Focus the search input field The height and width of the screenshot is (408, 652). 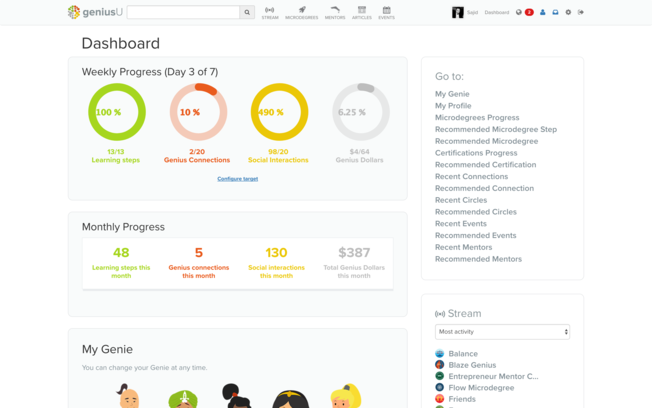click(x=183, y=13)
